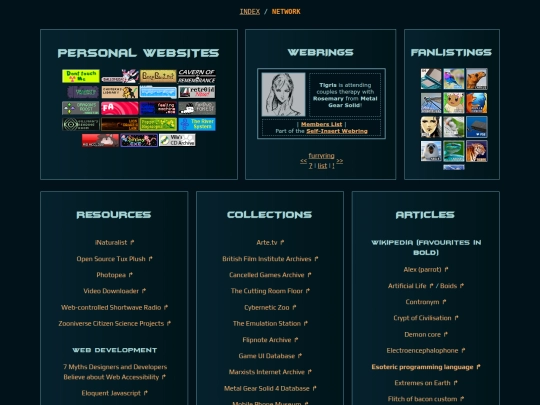Viewport: 540px width, 405px height.
Task: Open the Electroencephalophone article link
Action: pos(426,351)
